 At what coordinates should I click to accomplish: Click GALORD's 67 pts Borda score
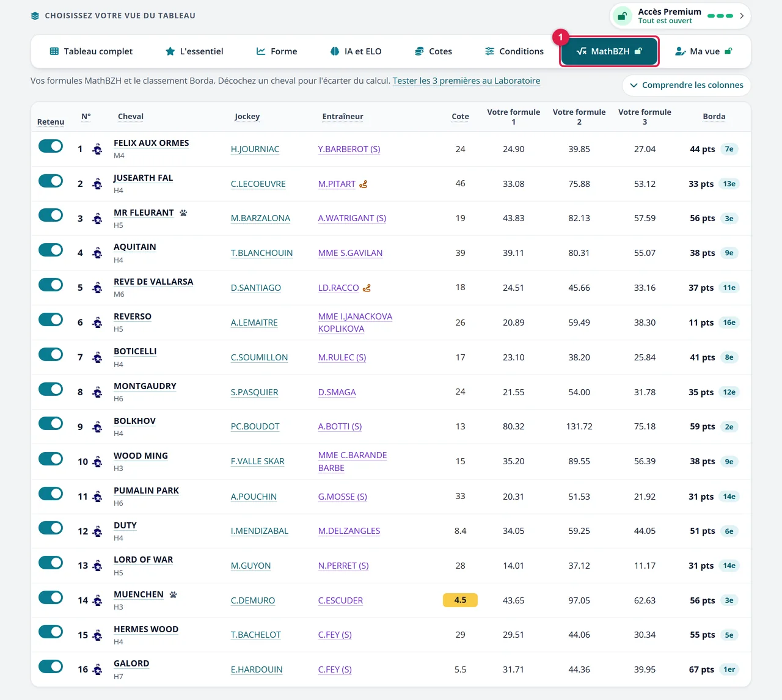[701, 669]
